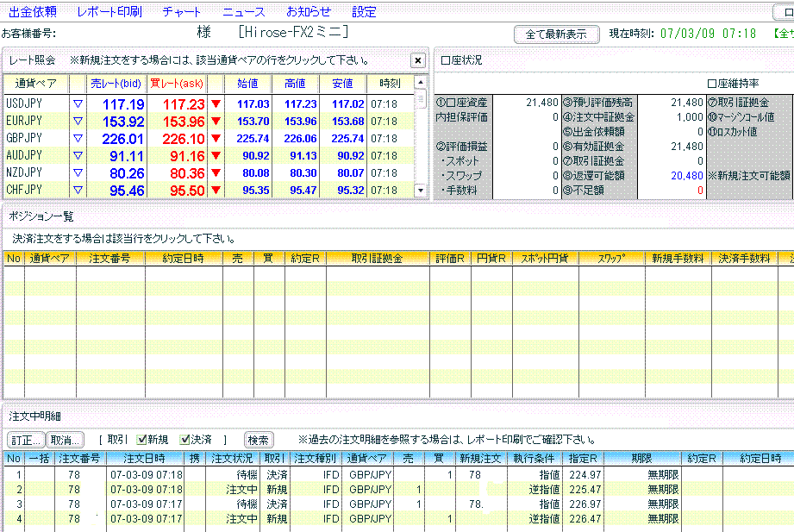Click the red down arrow in USDJPY row
The image size is (794, 532).
(216, 104)
